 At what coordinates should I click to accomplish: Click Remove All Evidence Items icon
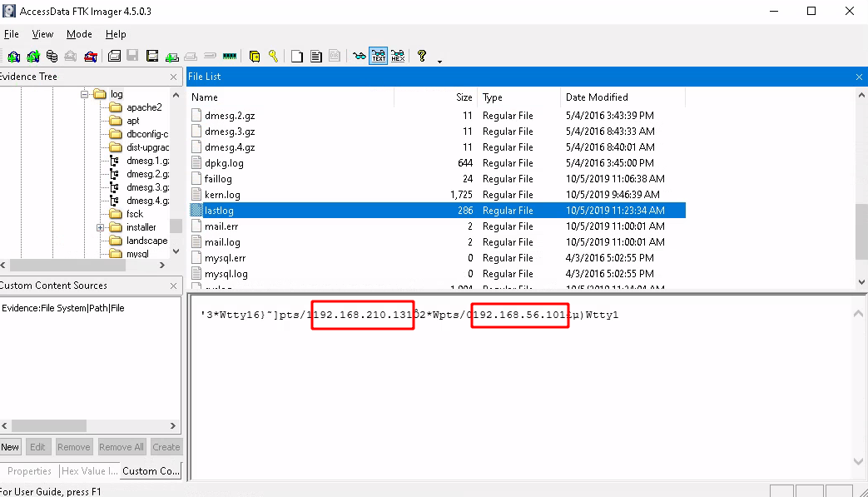(90, 56)
